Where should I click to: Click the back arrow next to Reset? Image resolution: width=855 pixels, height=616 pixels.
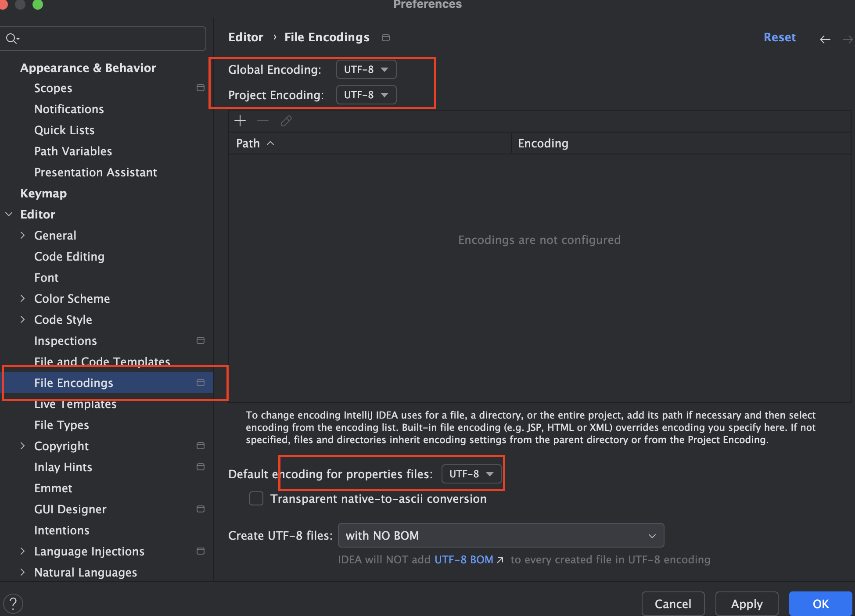pyautogui.click(x=825, y=39)
